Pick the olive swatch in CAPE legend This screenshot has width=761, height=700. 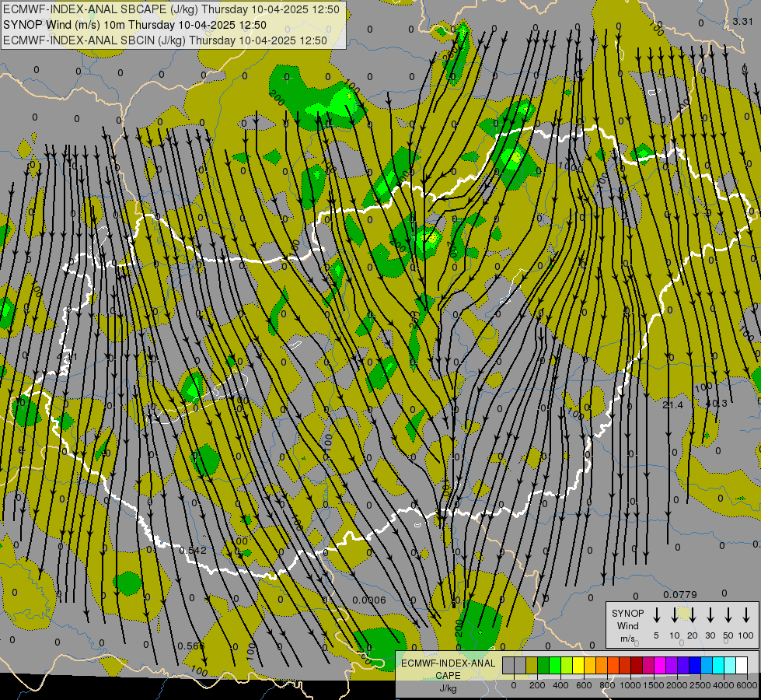(x=532, y=665)
